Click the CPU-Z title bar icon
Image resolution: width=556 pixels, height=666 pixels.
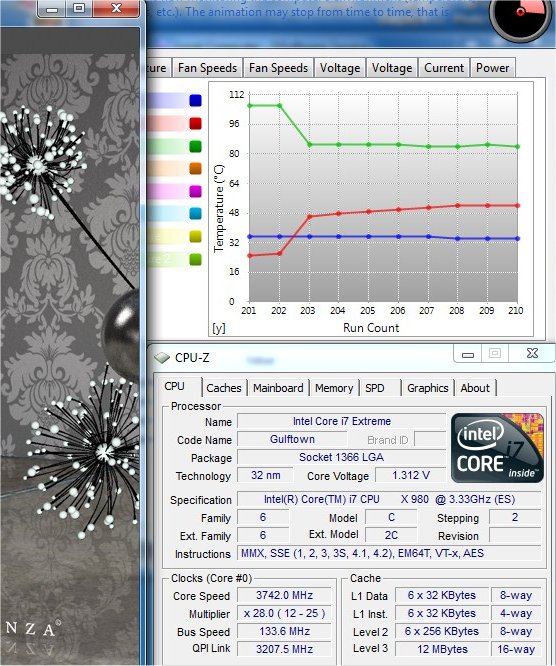pyautogui.click(x=161, y=358)
